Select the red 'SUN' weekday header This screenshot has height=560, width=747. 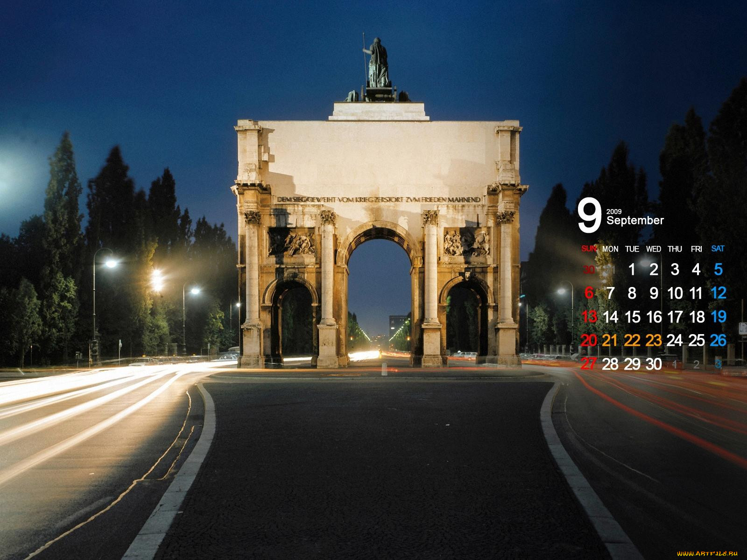[589, 249]
